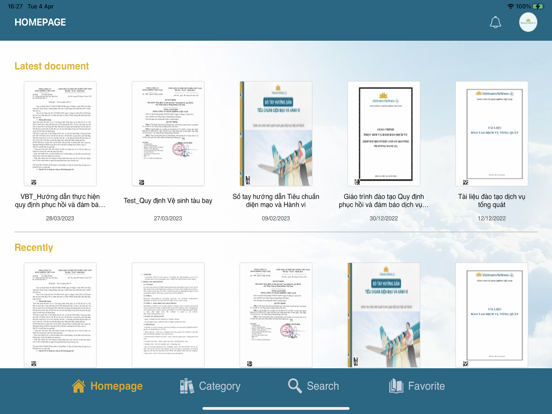Tap the status bar time 16:27

point(15,6)
